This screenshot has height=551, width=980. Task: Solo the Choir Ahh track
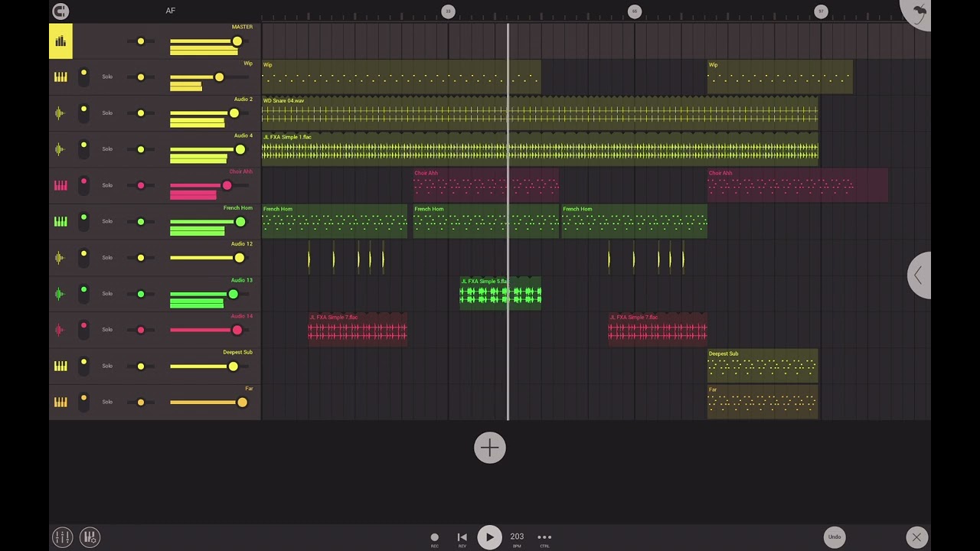coord(107,184)
